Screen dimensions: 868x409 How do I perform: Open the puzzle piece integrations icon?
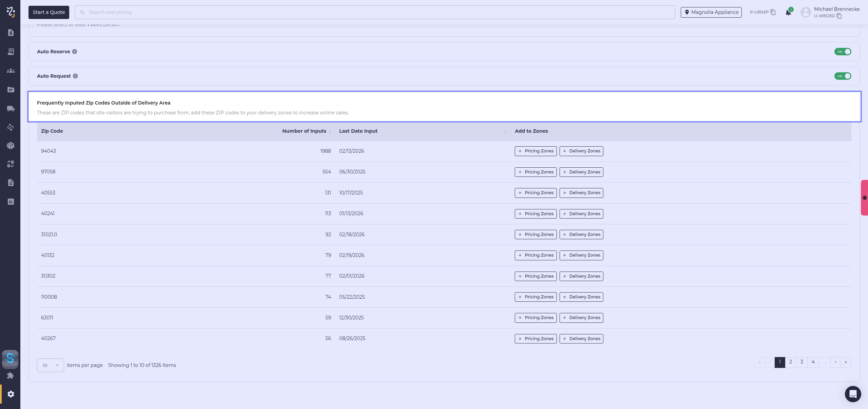11,375
